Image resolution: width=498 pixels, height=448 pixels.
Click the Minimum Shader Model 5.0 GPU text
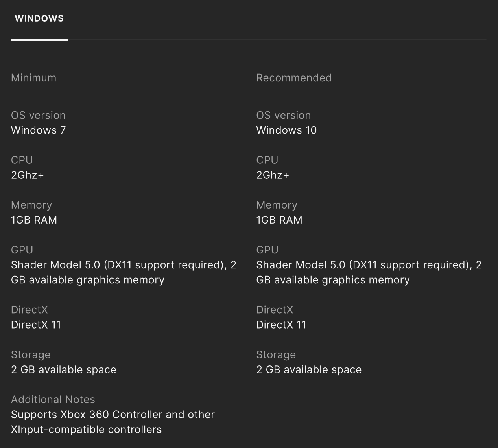click(x=123, y=272)
